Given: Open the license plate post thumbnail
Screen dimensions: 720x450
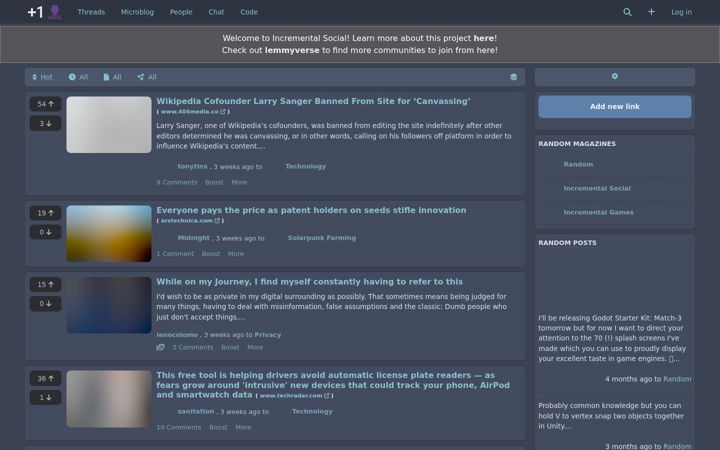Looking at the screenshot, I should click(x=109, y=399).
